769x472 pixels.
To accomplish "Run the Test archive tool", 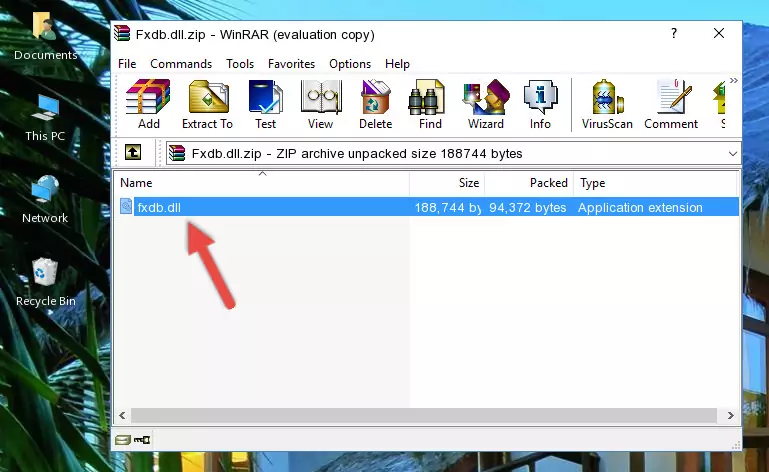I will 265,105.
